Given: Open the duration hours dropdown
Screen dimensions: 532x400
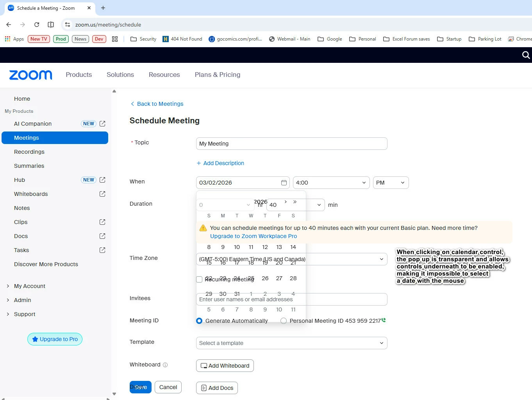Looking at the screenshot, I should point(225,205).
